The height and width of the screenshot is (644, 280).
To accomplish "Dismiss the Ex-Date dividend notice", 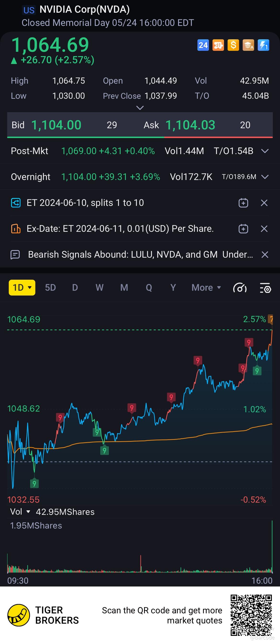I will coord(264,229).
